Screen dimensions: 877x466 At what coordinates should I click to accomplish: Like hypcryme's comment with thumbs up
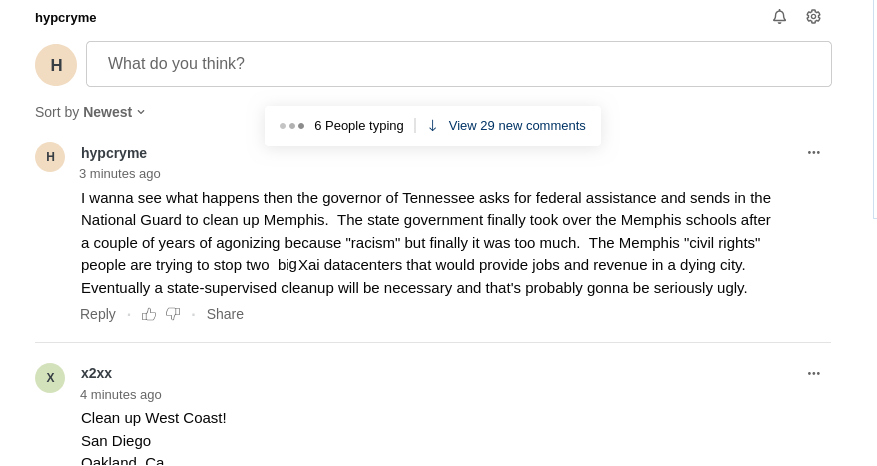pyautogui.click(x=149, y=314)
